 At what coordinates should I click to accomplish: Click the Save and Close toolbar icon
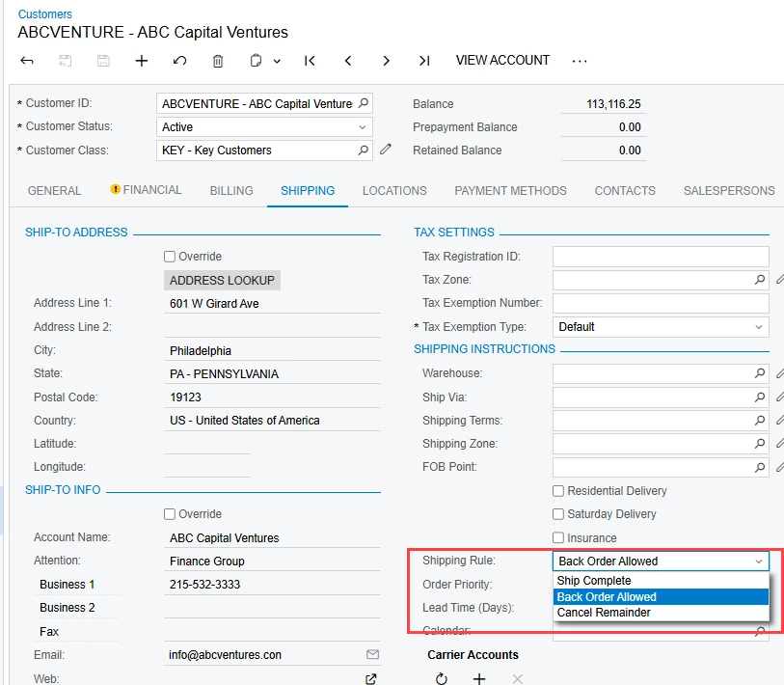pyautogui.click(x=65, y=61)
